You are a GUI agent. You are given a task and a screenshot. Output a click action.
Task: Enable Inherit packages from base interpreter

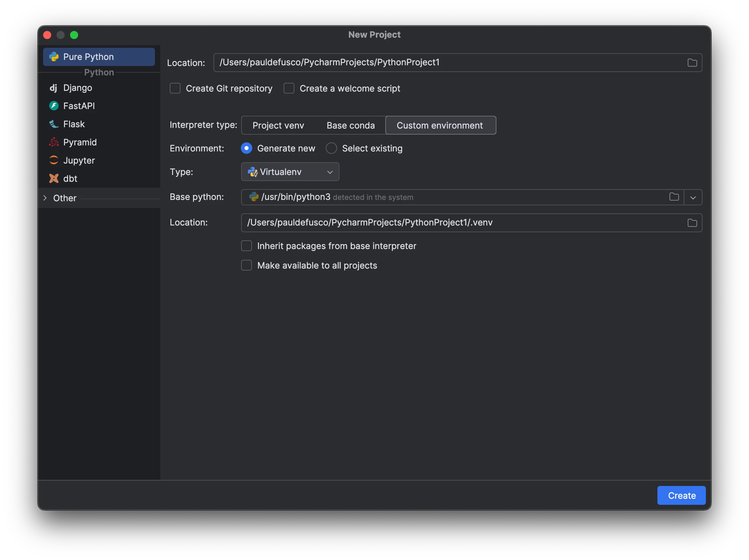247,246
